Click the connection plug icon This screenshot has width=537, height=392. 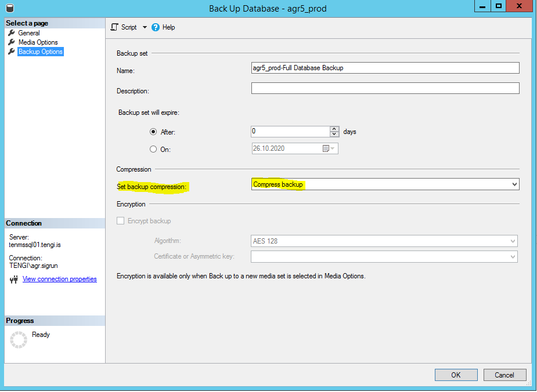[14, 280]
